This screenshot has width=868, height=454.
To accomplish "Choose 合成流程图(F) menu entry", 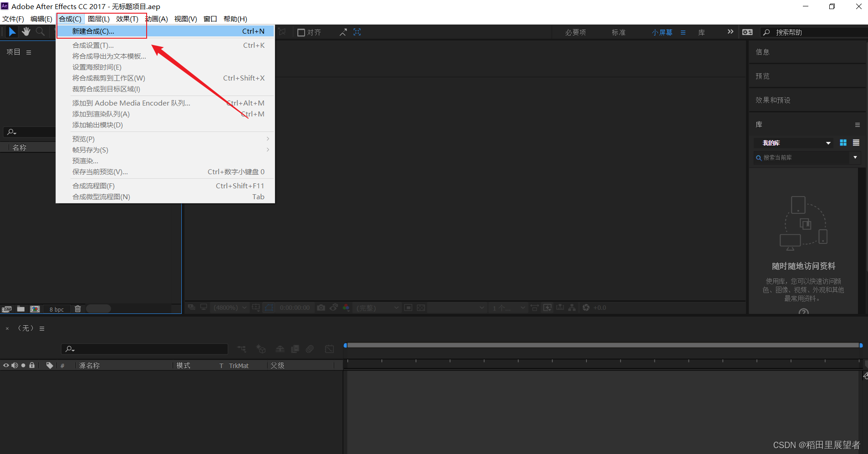I will [x=165, y=186].
